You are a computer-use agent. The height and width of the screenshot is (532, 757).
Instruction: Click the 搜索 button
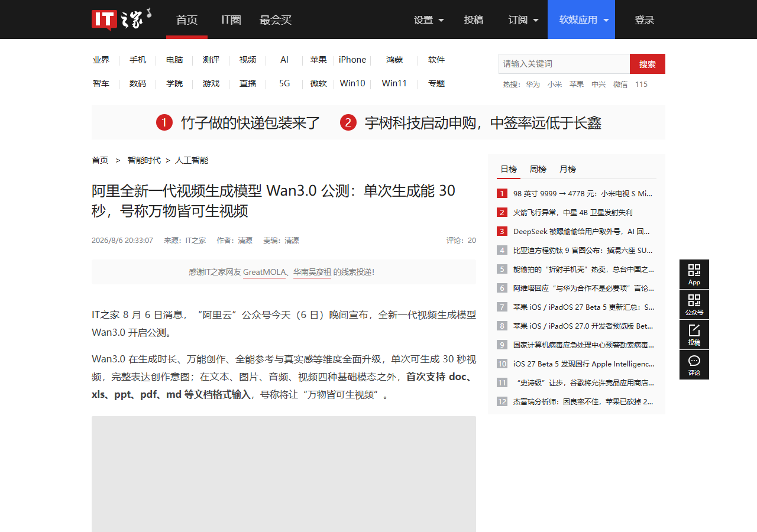(648, 64)
